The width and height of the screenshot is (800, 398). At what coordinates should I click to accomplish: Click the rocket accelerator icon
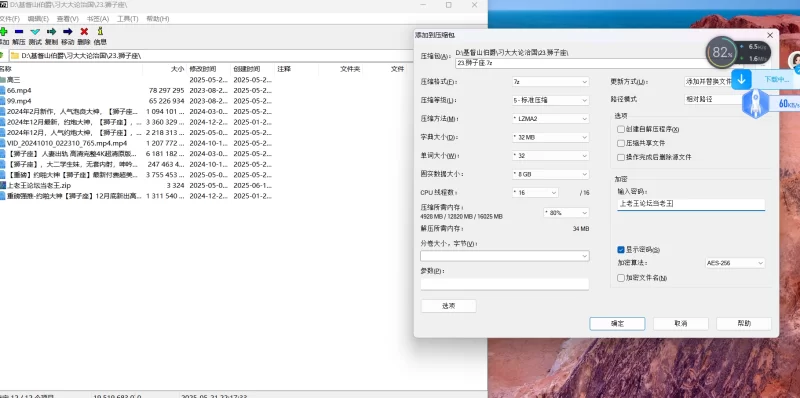tap(755, 104)
